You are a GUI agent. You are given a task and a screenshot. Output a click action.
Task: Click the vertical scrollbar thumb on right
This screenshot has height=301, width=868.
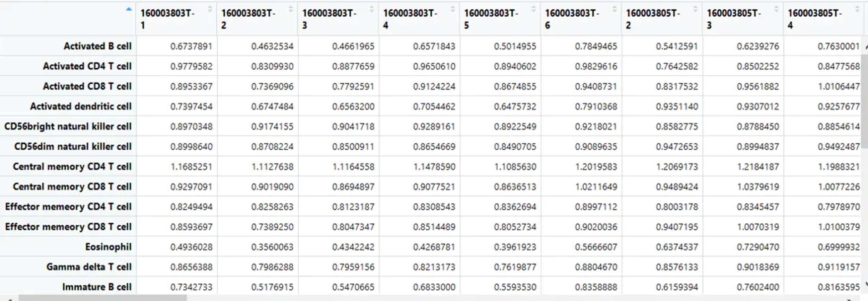click(864, 101)
